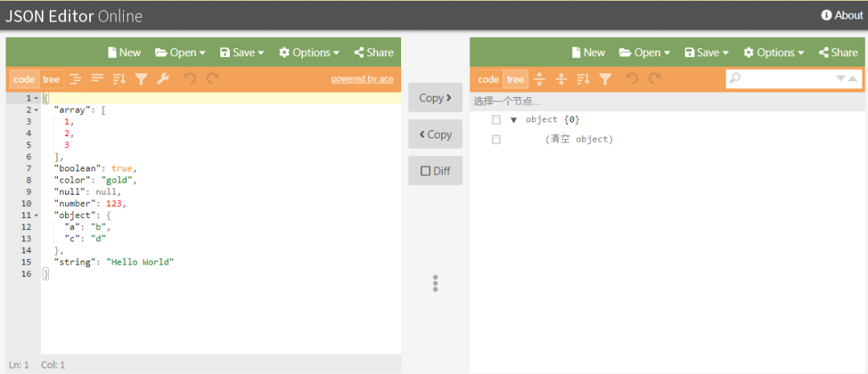
Task: Click the object {0} label in tree
Action: coord(552,120)
